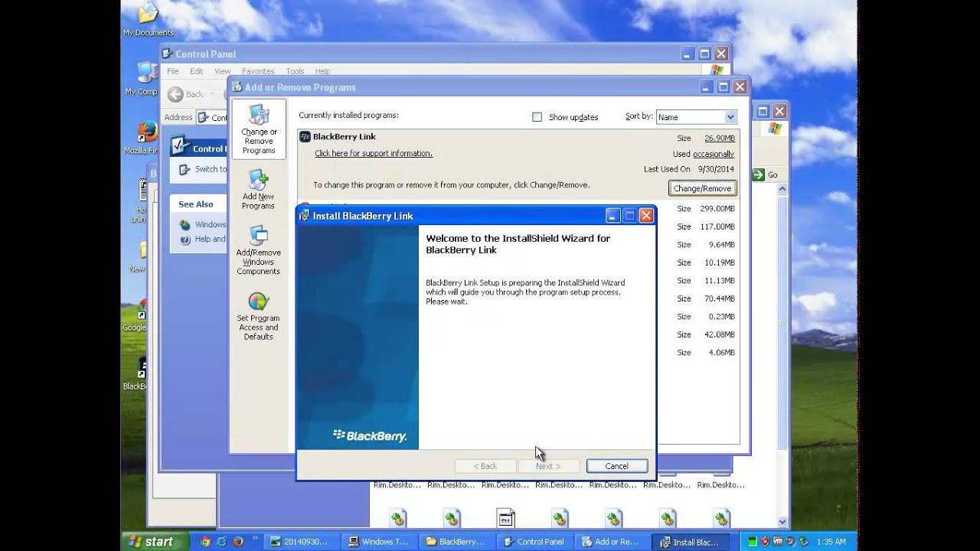980x551 pixels.
Task: Click the BlackBerry Link program icon
Action: 305,137
